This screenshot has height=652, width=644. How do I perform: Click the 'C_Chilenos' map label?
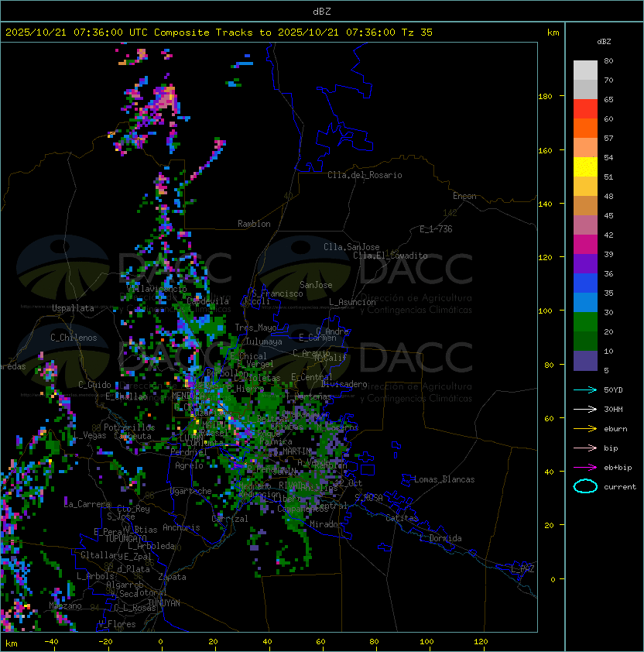click(x=74, y=338)
